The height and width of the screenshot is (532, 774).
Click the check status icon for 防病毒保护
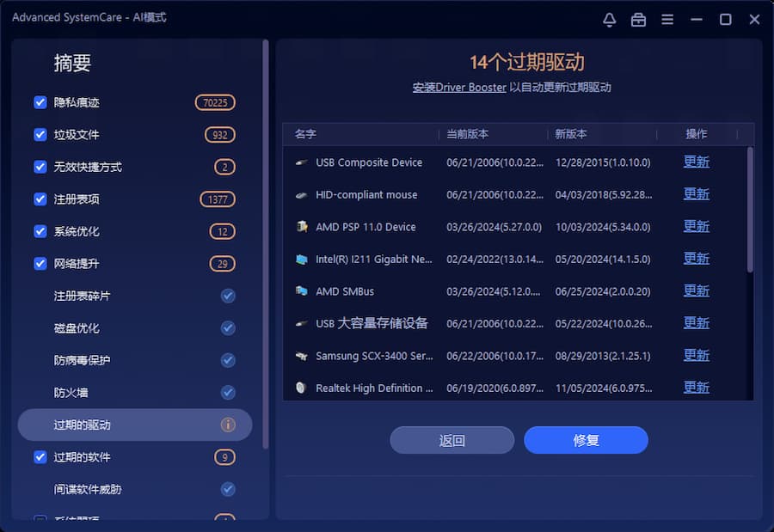coord(228,360)
